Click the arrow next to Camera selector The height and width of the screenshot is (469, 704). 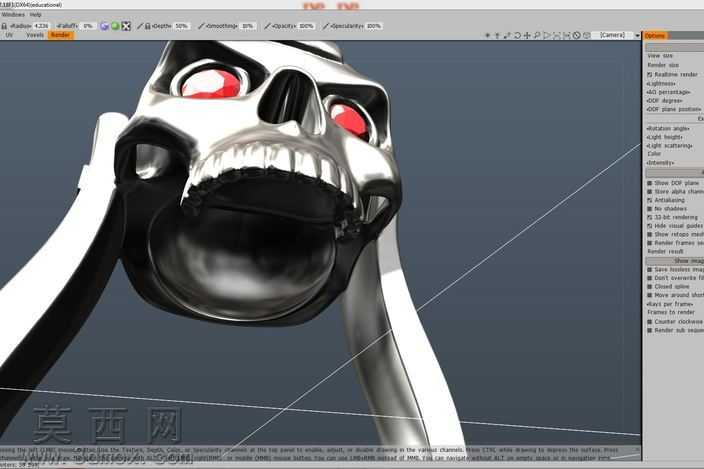tap(637, 35)
